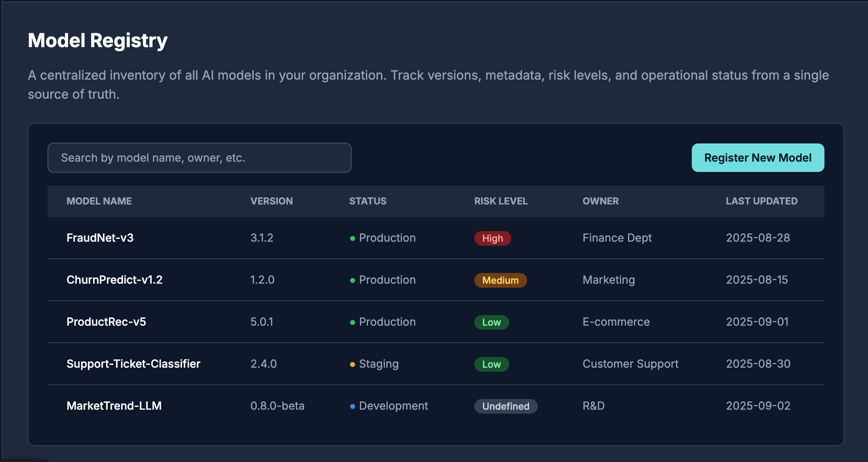868x462 pixels.
Task: Sort by the Model Name column header
Action: tap(99, 201)
